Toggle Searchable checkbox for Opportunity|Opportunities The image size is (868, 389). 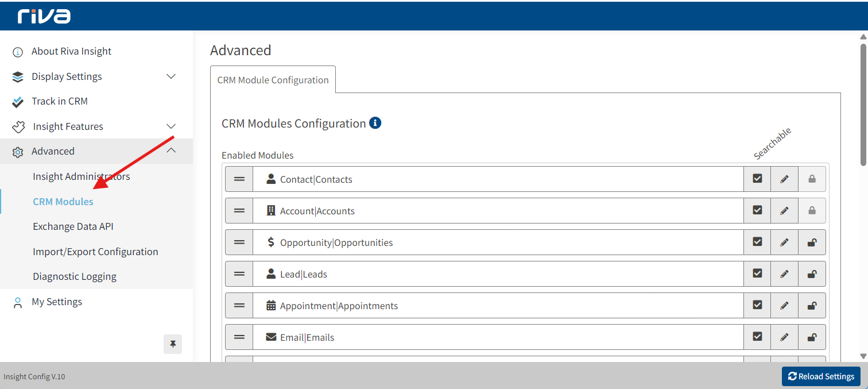757,242
